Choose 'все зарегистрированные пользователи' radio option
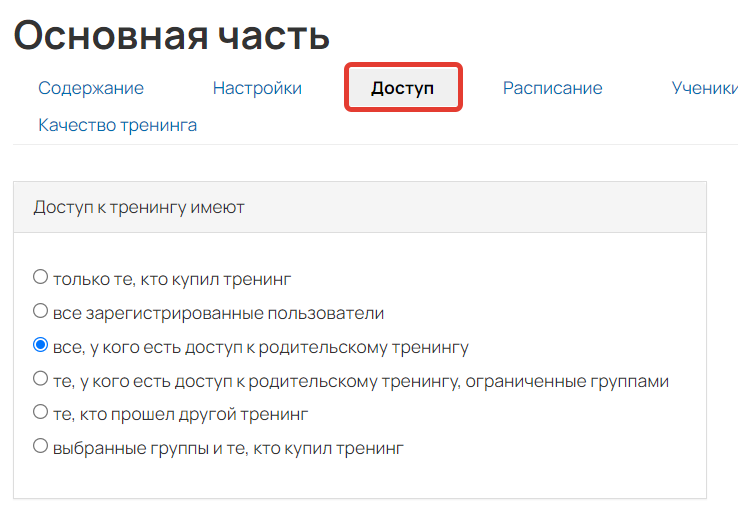The height and width of the screenshot is (514, 738). tap(40, 311)
